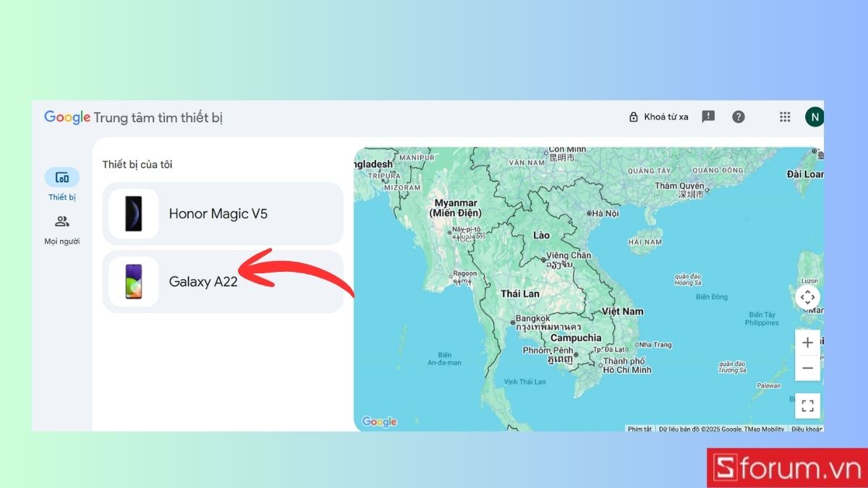Screen dimensions: 868x488
Task: Open the Điều khoản terms link
Action: click(807, 429)
